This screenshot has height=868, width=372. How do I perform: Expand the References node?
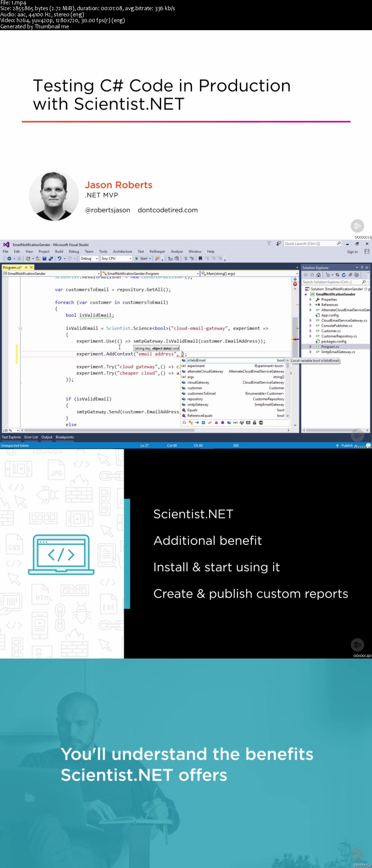[310, 305]
